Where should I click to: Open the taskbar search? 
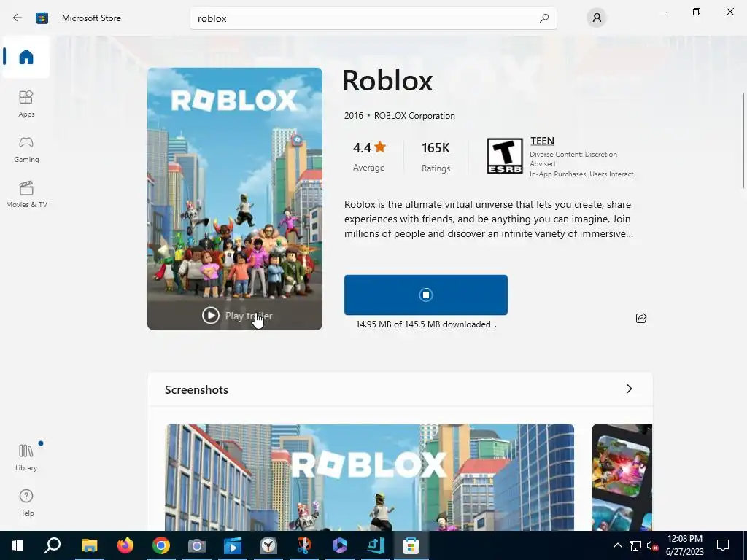[53, 545]
